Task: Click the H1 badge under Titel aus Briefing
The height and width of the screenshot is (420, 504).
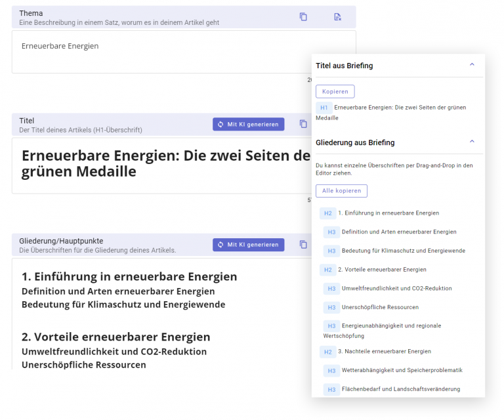Action: tap(324, 108)
